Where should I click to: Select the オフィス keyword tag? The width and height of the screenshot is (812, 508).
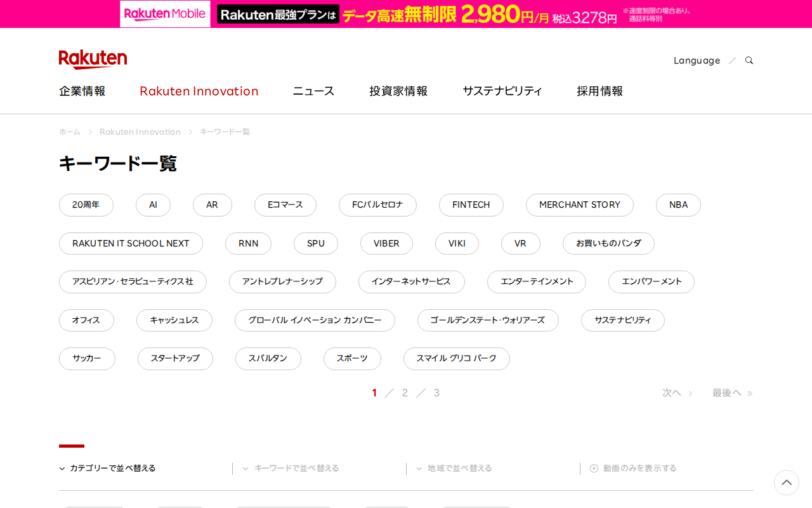(86, 321)
